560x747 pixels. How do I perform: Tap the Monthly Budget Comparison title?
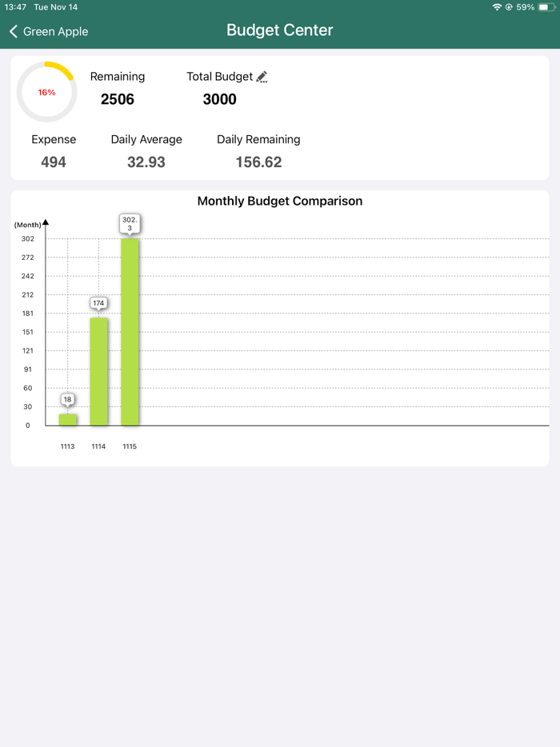[x=280, y=201]
